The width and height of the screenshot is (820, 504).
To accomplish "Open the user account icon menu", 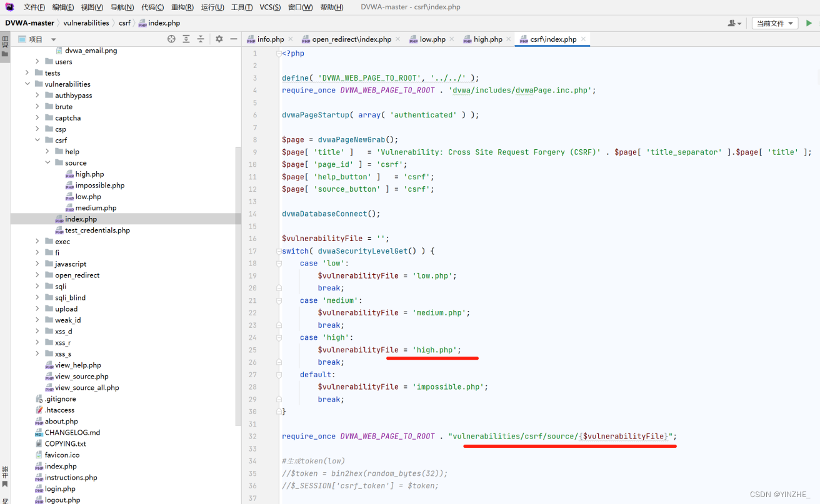I will click(734, 23).
